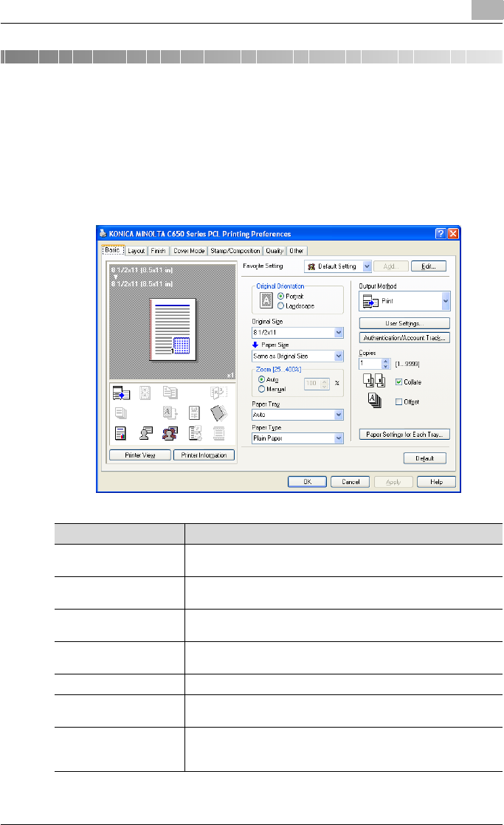Click the Printer View button
This screenshot has width=504, height=825.
140,455
